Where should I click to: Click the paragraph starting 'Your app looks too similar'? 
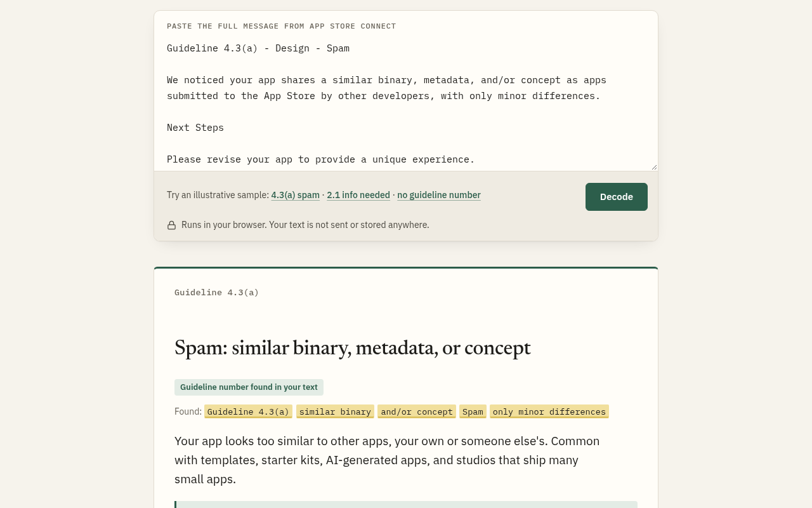pyautogui.click(x=387, y=460)
